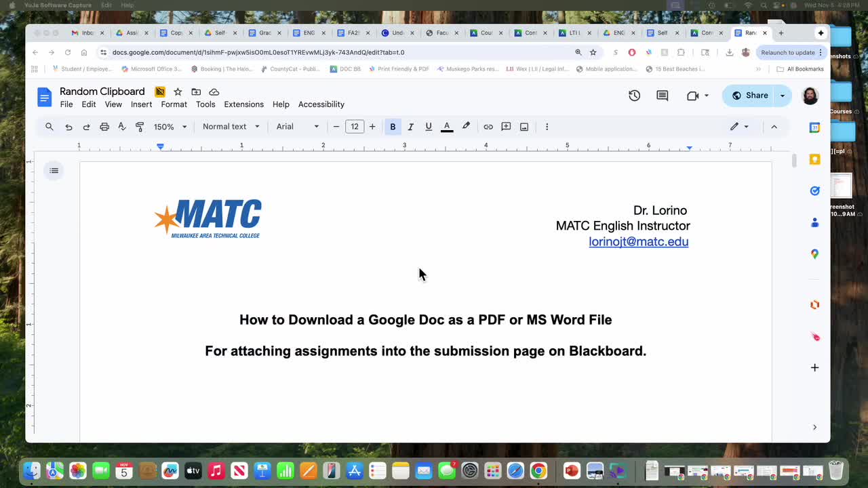868x488 pixels.
Task: Toggle italic formatting
Action: coord(410,127)
